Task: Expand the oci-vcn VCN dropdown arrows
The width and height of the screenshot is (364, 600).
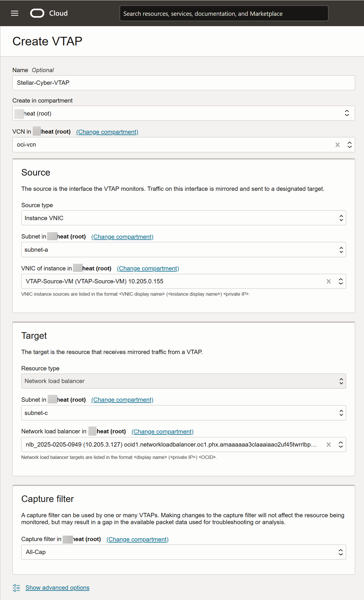Action: (x=349, y=145)
